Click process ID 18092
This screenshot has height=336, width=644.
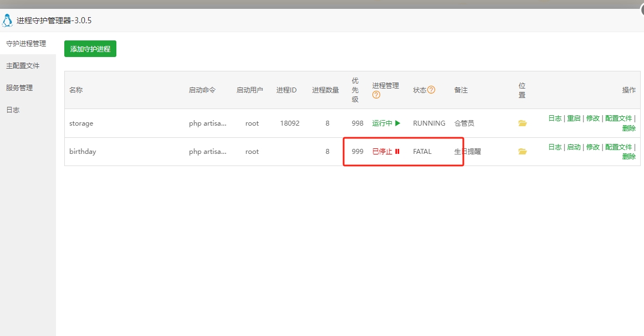289,123
